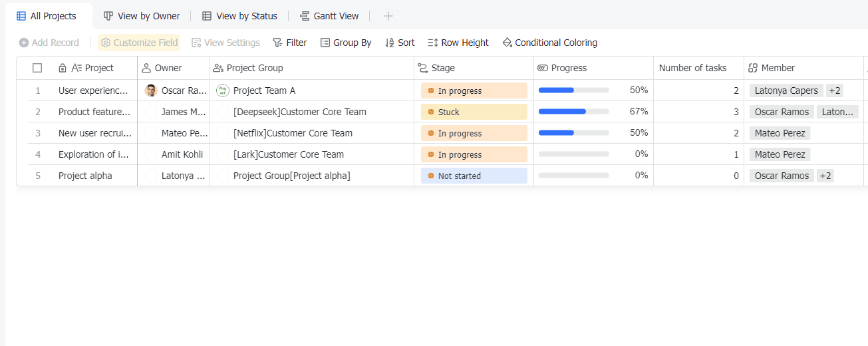Open the Stuck stage dropdown in row 2
Viewport: 868px width, 346px height.
tap(474, 112)
